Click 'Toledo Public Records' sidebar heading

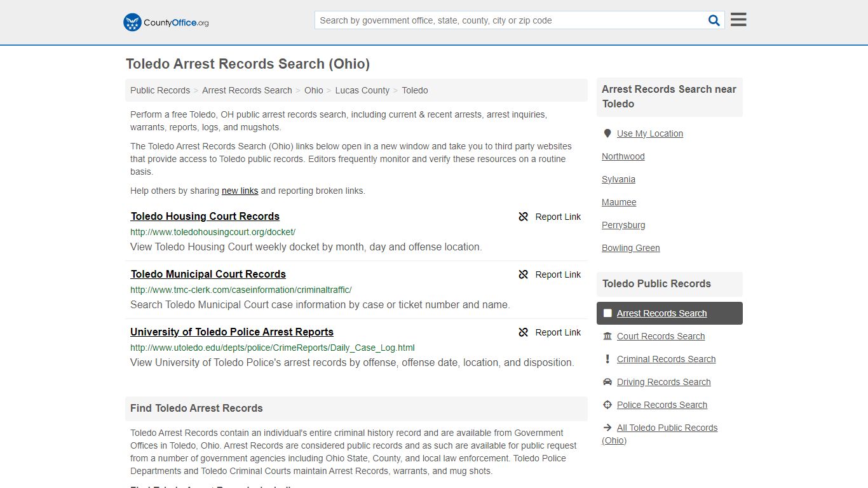656,283
